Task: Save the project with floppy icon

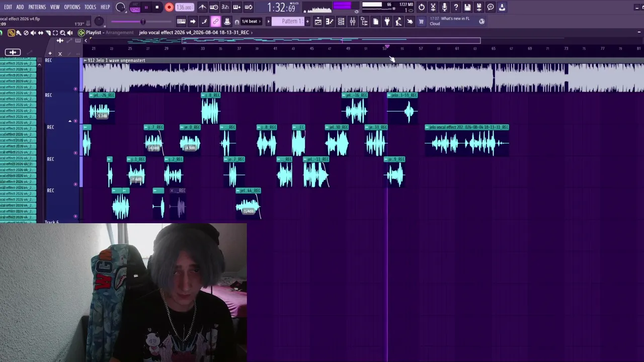Action: [x=468, y=7]
